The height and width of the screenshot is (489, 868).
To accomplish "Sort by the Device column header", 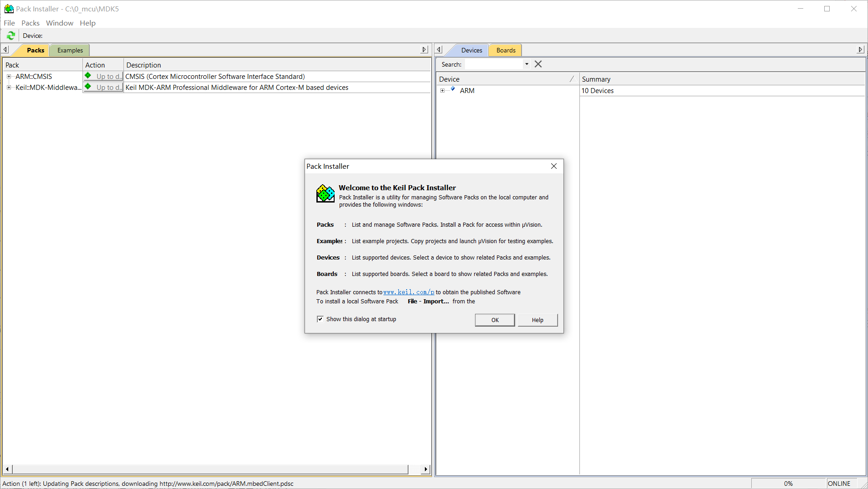I will click(507, 79).
